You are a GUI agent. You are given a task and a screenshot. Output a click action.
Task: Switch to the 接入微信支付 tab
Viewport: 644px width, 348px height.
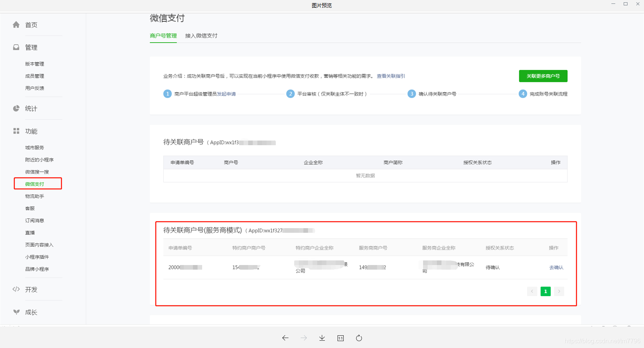pyautogui.click(x=201, y=36)
